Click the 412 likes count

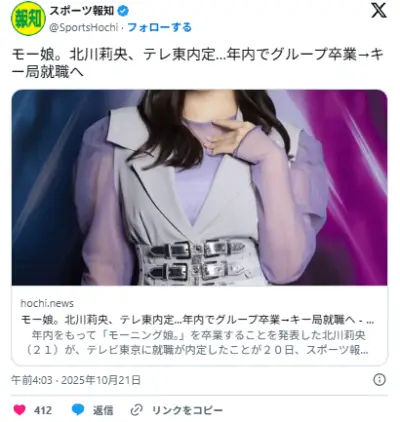pyautogui.click(x=43, y=410)
